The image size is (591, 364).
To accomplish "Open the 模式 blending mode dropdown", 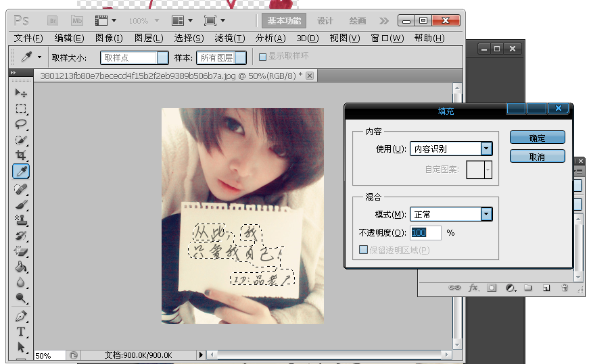I will [x=486, y=214].
